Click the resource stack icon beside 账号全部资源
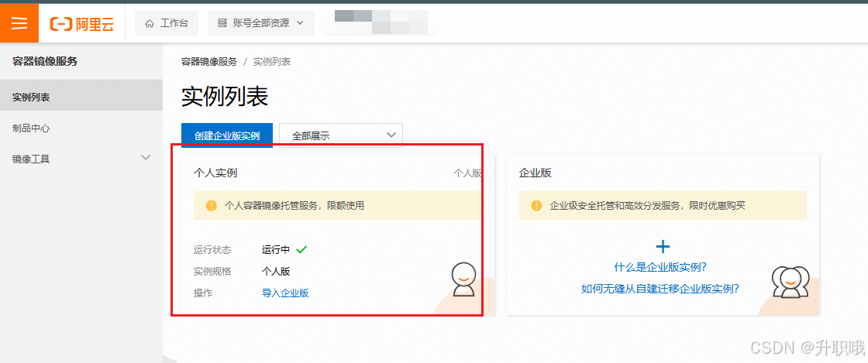 pyautogui.click(x=222, y=23)
